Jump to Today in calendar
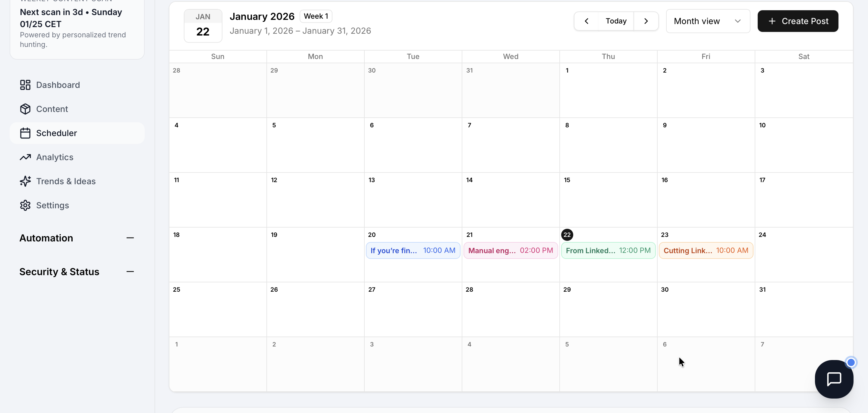The height and width of the screenshot is (413, 868). tap(616, 21)
